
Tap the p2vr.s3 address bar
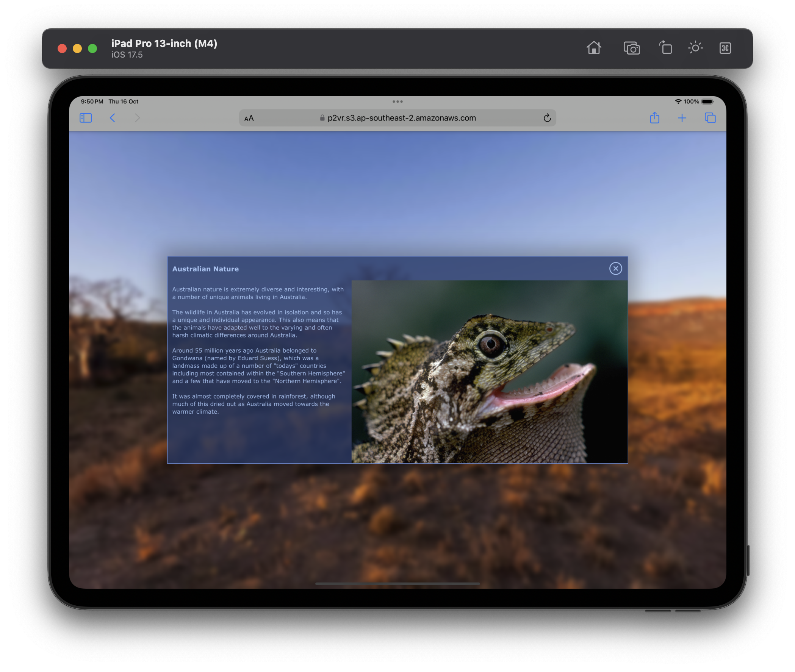[401, 118]
